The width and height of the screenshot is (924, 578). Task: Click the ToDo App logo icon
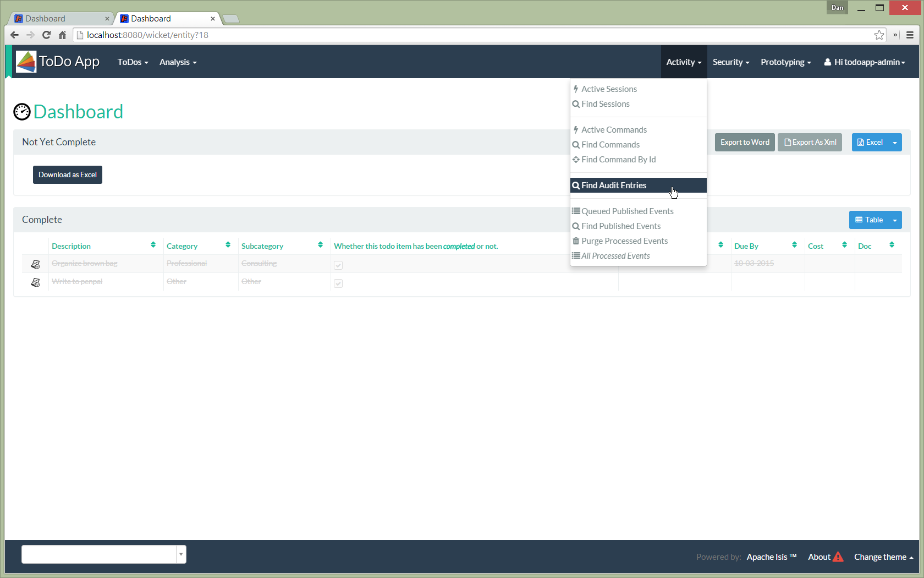coord(26,62)
